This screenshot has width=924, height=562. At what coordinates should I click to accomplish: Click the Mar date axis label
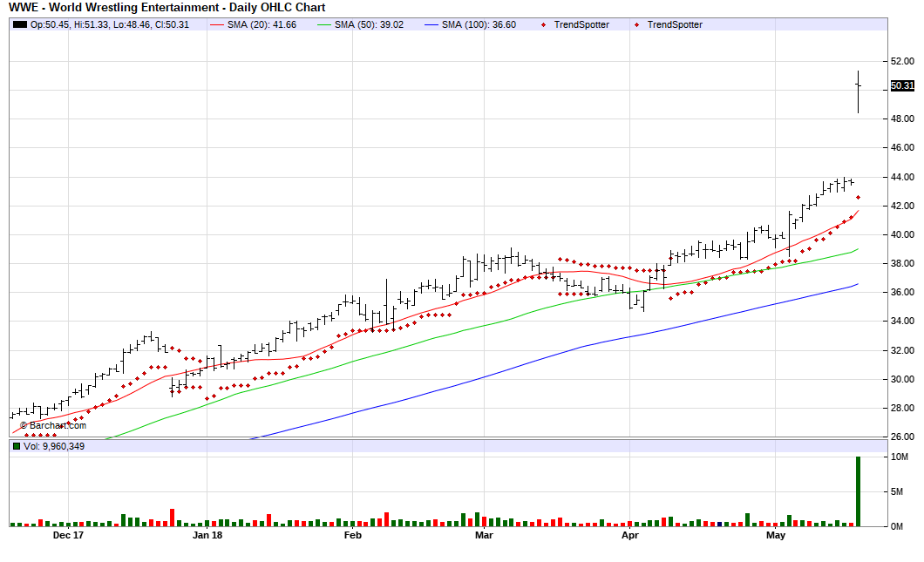pos(484,536)
